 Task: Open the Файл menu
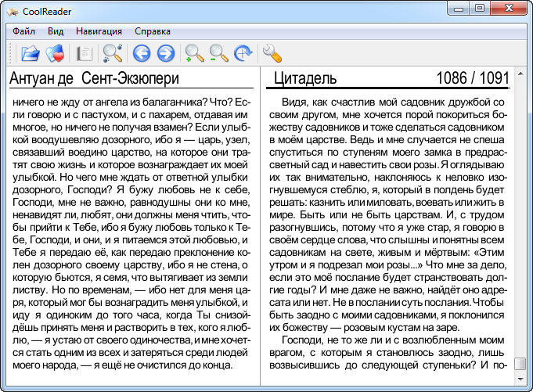23,31
